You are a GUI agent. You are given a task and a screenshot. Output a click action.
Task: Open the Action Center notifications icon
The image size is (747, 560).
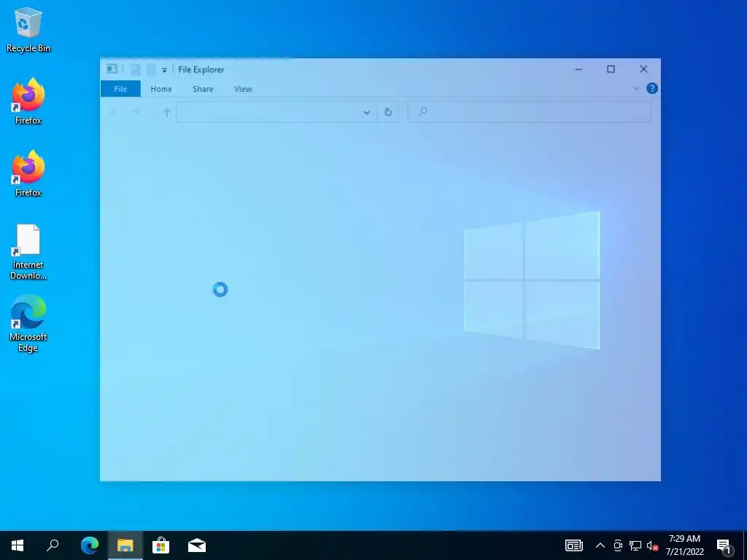[724, 545]
